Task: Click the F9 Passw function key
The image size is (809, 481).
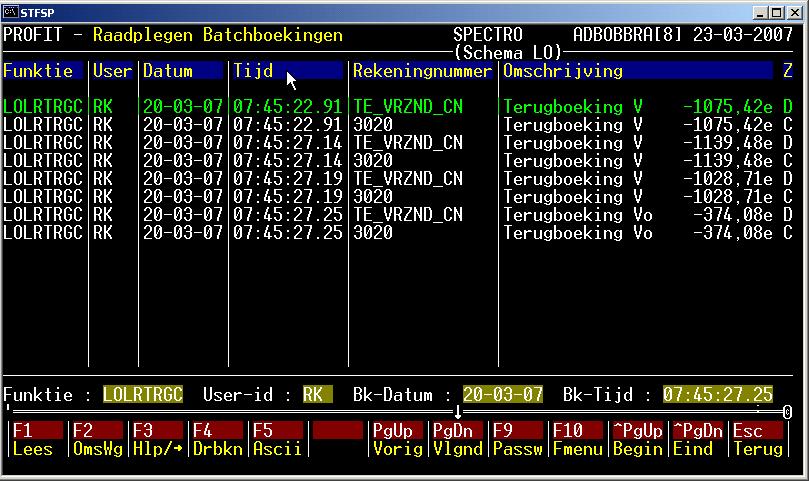Action: (x=517, y=439)
